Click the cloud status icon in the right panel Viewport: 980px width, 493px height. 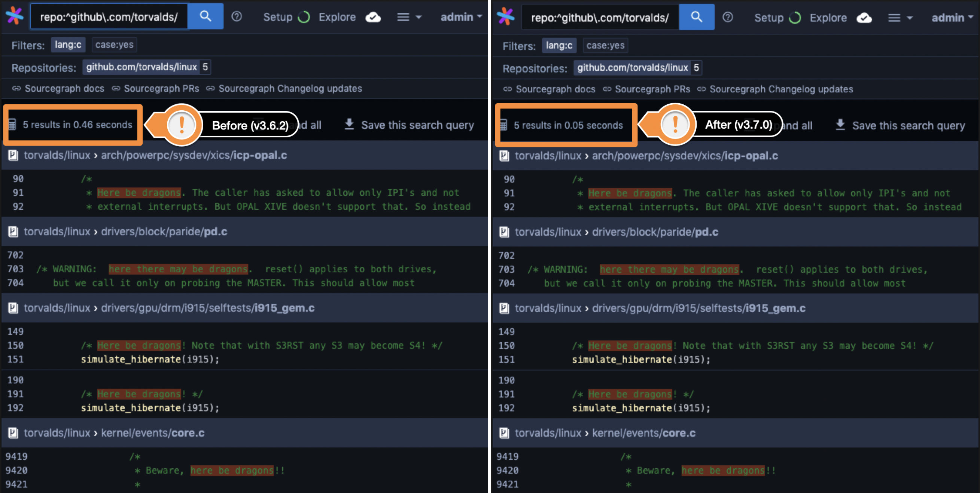[864, 18]
